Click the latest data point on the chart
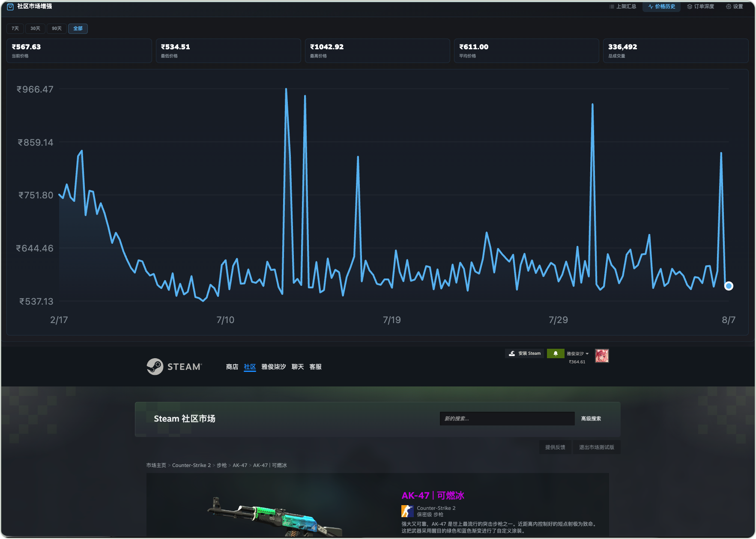 point(729,286)
